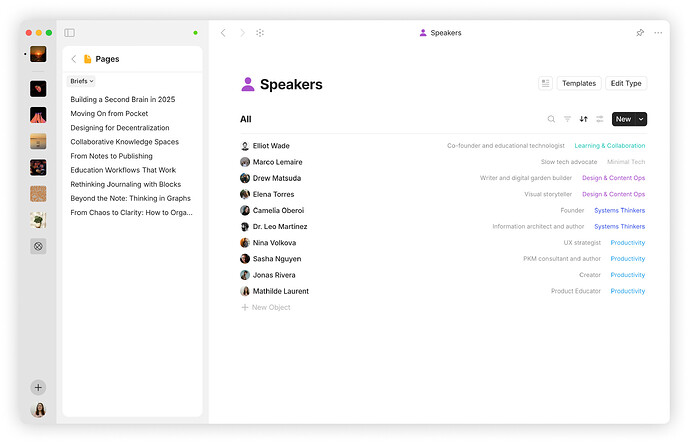690x443 pixels.
Task: Click Drew Matsuda's Design & Content Ops tag
Action: pyautogui.click(x=613, y=178)
